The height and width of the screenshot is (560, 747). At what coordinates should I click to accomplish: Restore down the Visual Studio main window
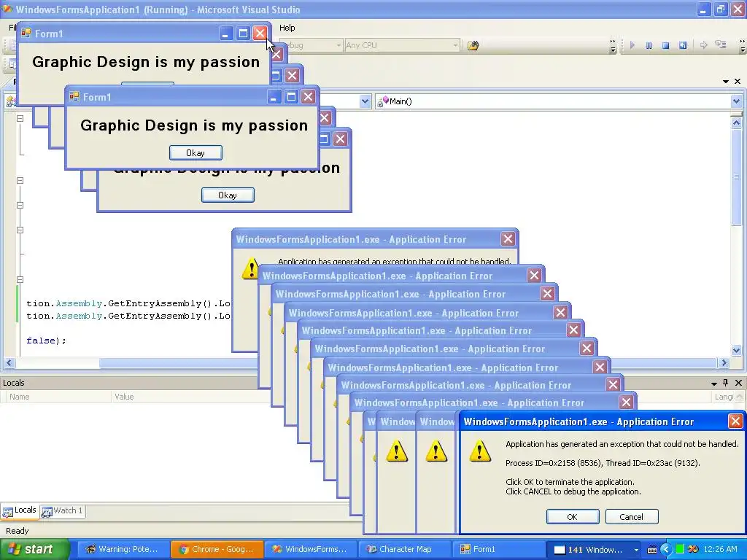pyautogui.click(x=720, y=9)
